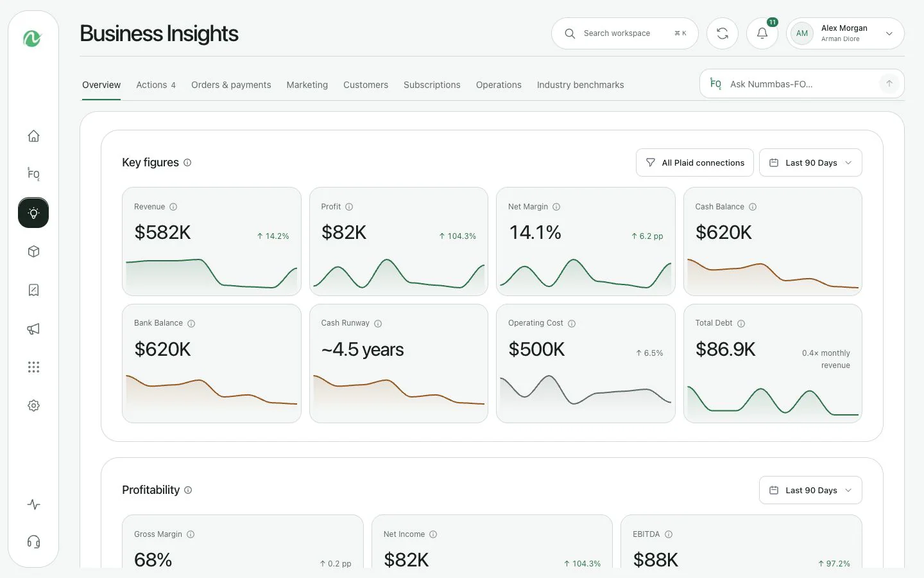Click the Operating Cost sparkline chart
This screenshot has width=924, height=578.
pyautogui.click(x=586, y=390)
